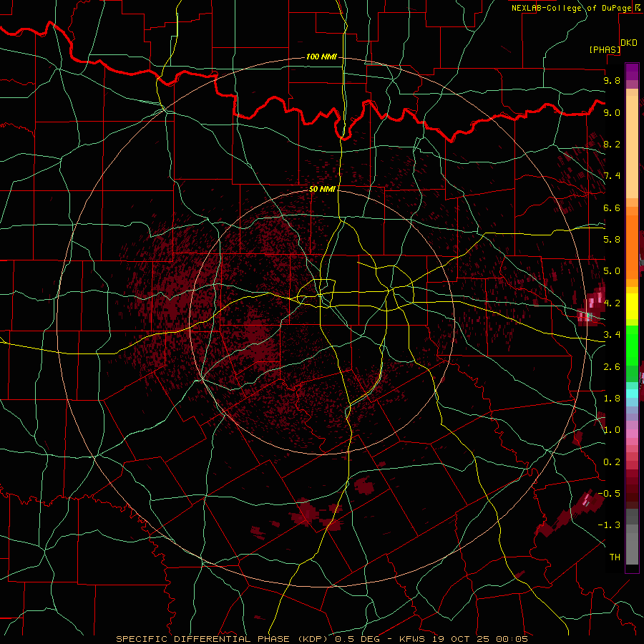
Task: Click the 3.4 scale value
Action: (x=612, y=335)
